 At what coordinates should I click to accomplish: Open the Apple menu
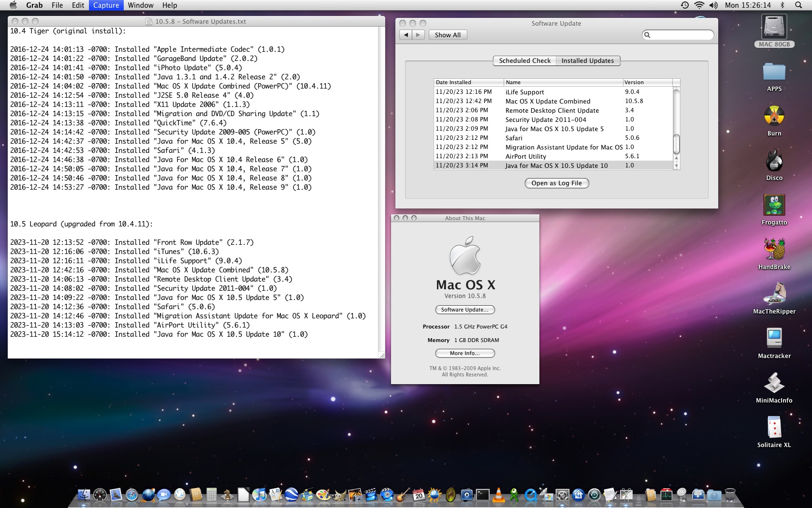[x=13, y=5]
